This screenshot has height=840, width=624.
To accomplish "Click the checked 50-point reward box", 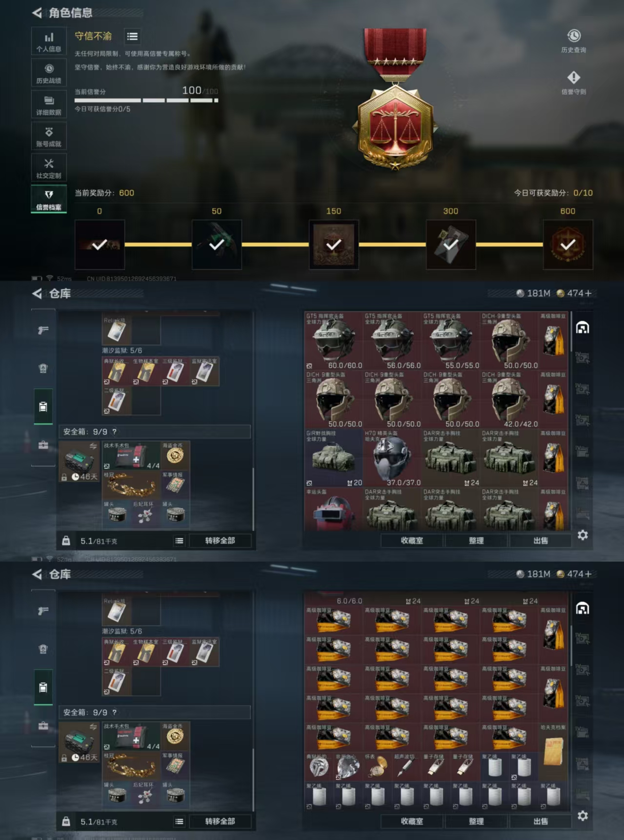I will pos(217,245).
